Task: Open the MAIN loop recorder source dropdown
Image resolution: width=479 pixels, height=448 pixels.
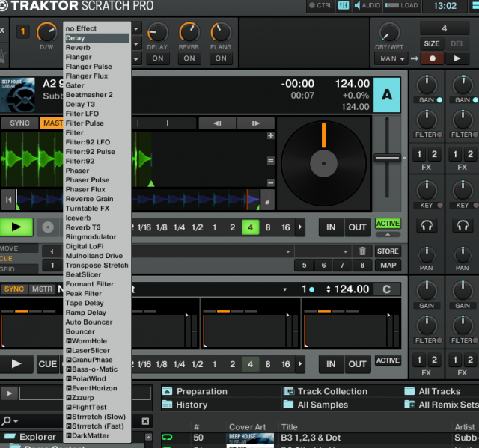Action: pos(392,58)
